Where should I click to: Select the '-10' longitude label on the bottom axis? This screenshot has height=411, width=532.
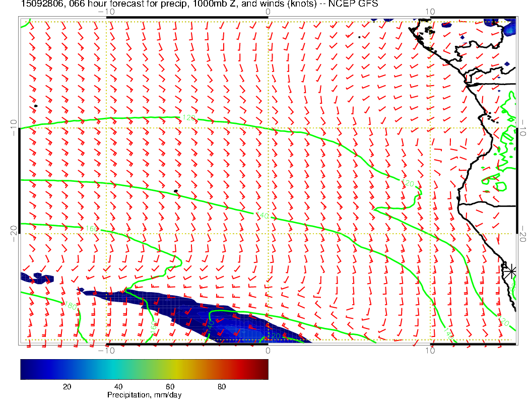click(x=106, y=351)
